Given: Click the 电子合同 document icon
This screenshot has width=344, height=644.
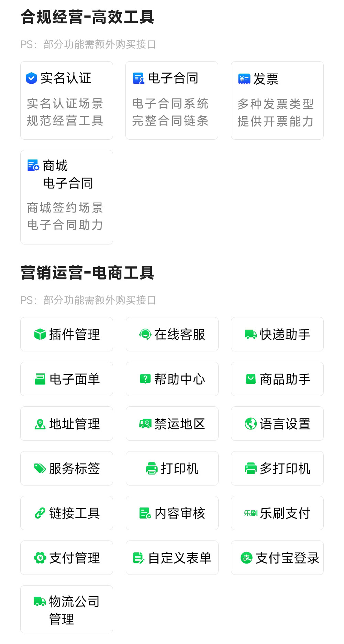Looking at the screenshot, I should [x=138, y=78].
